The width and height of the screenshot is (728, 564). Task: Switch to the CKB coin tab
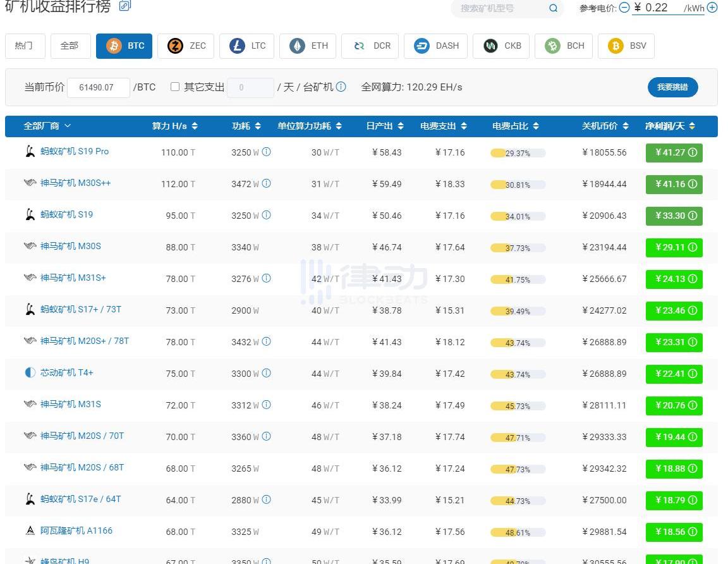(x=501, y=46)
